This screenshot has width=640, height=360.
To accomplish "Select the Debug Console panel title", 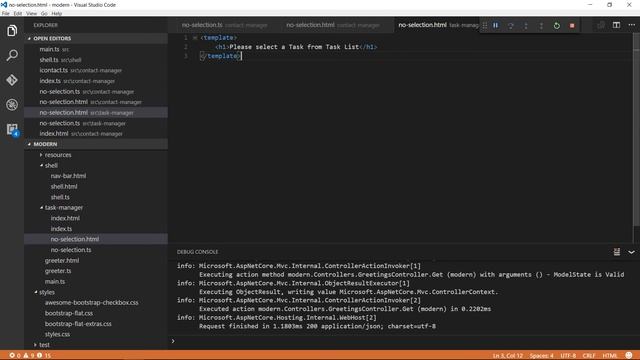I will pos(198,252).
